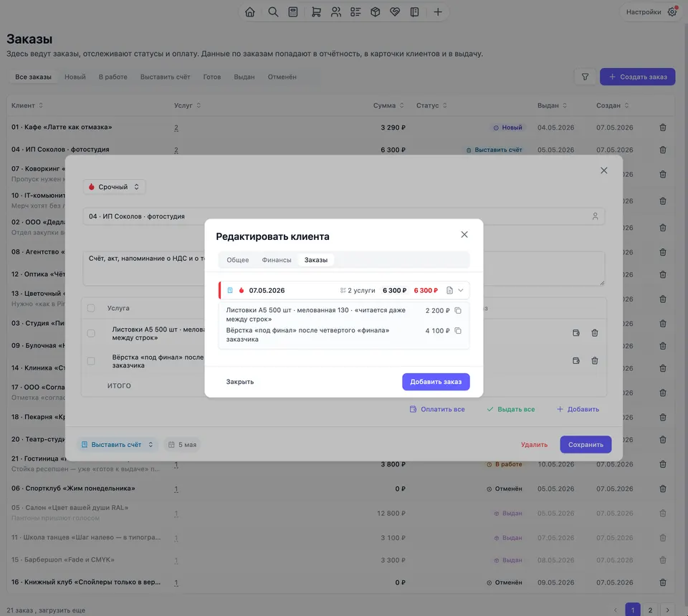Toggle the Услуга header checkbox

[91, 308]
